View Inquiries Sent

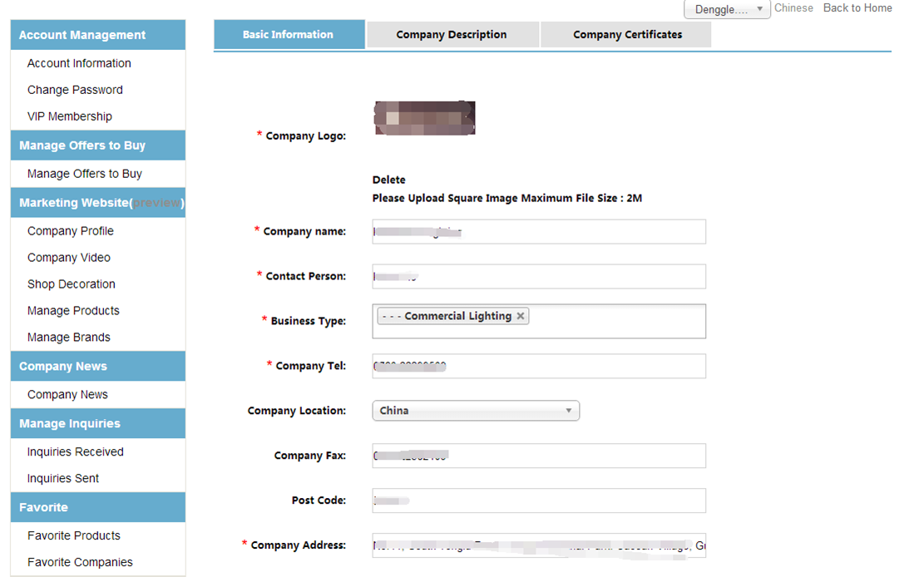63,478
